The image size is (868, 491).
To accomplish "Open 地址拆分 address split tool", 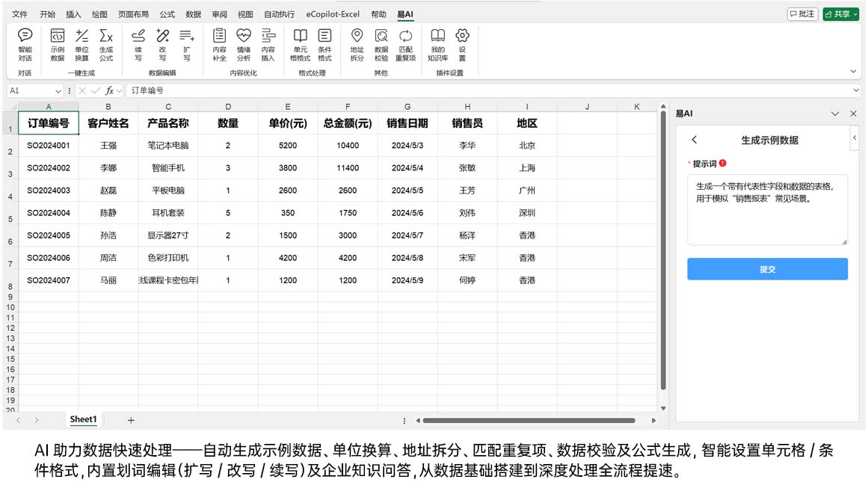I will click(x=357, y=45).
